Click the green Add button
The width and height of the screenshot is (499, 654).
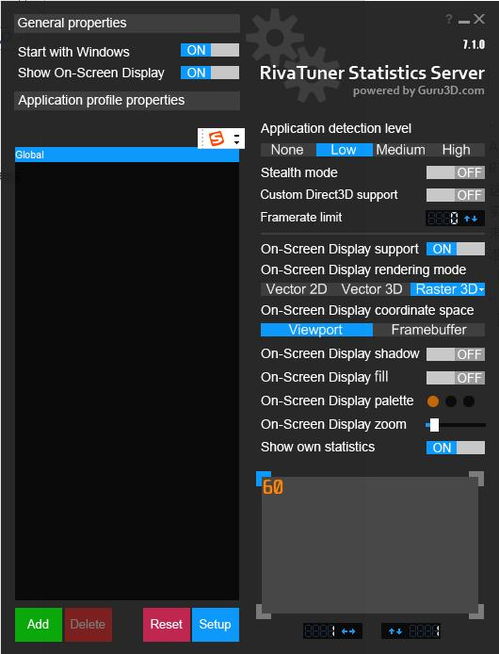coord(38,624)
